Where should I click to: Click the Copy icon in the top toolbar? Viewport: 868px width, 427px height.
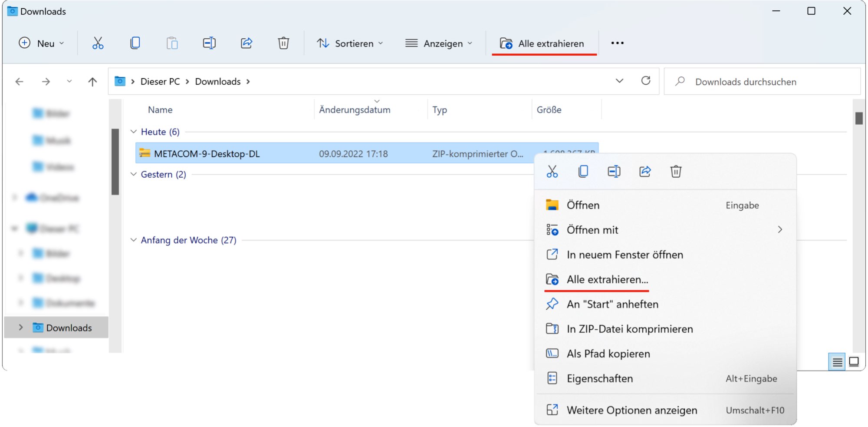135,43
